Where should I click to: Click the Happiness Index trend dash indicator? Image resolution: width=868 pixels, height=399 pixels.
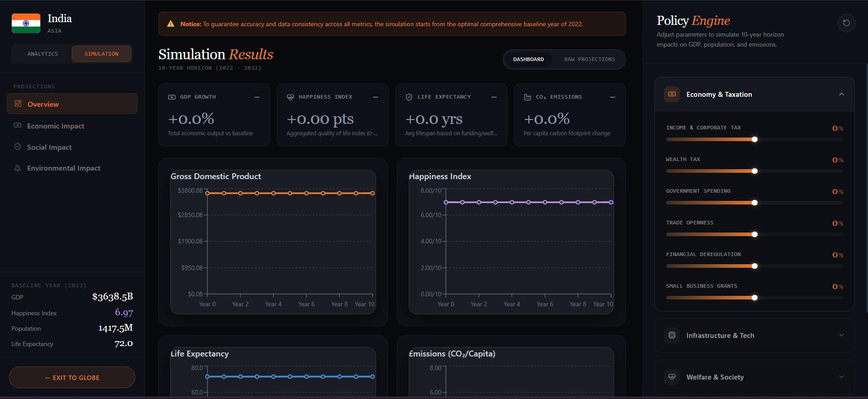(x=376, y=97)
